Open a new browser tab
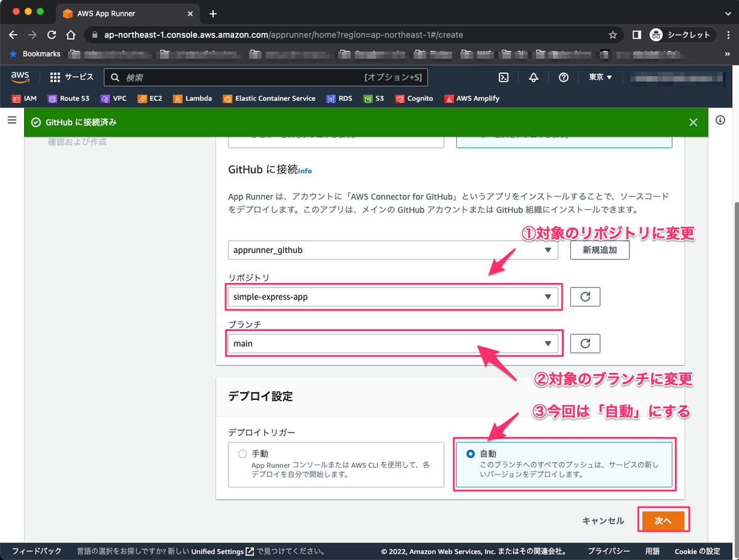 213,14
